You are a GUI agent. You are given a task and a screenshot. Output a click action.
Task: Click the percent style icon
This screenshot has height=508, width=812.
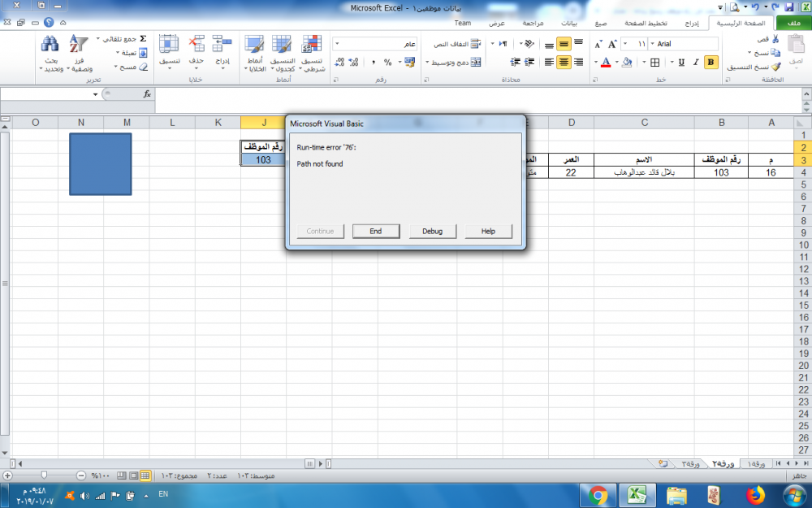point(388,62)
